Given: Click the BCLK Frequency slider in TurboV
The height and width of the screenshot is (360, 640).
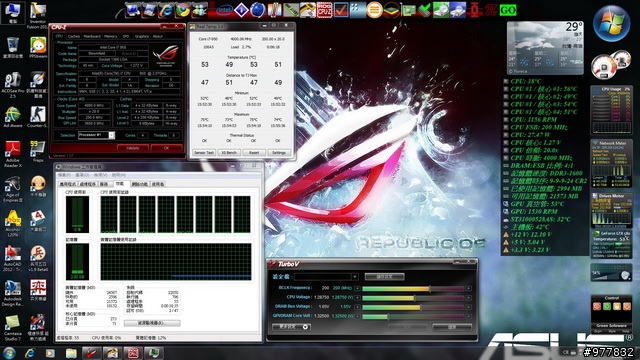Looking at the screenshot, I should pyautogui.click(x=413, y=288).
